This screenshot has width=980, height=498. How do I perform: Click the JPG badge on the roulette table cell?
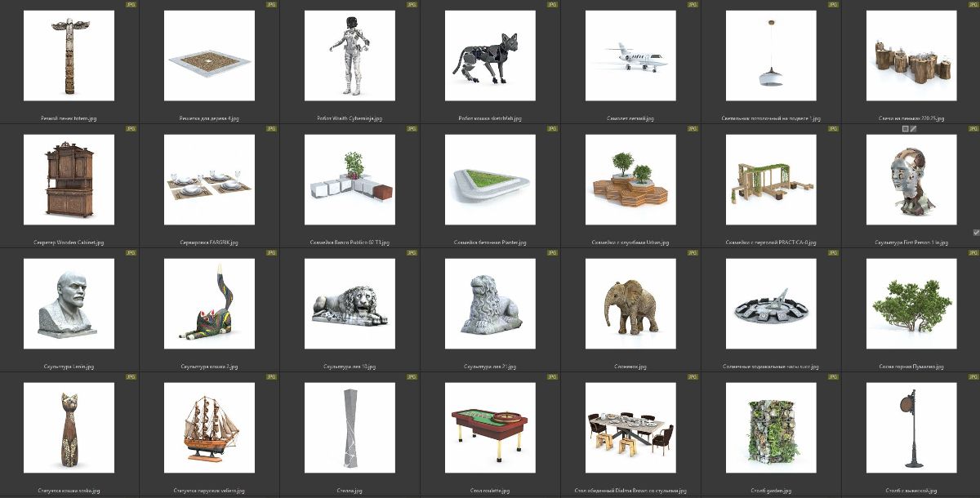coord(552,377)
